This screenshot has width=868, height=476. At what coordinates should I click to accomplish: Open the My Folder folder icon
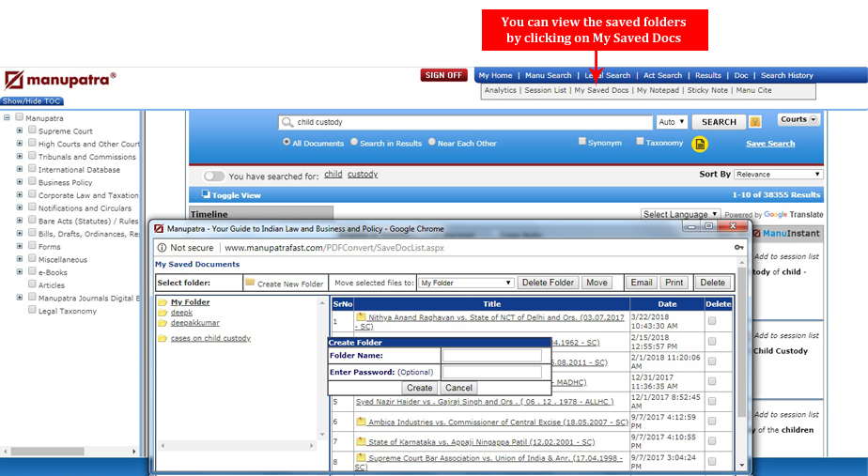pos(163,302)
